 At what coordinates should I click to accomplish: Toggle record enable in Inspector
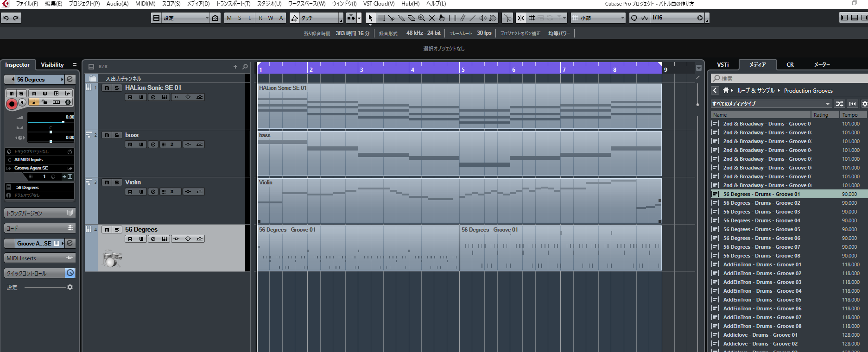pos(12,104)
